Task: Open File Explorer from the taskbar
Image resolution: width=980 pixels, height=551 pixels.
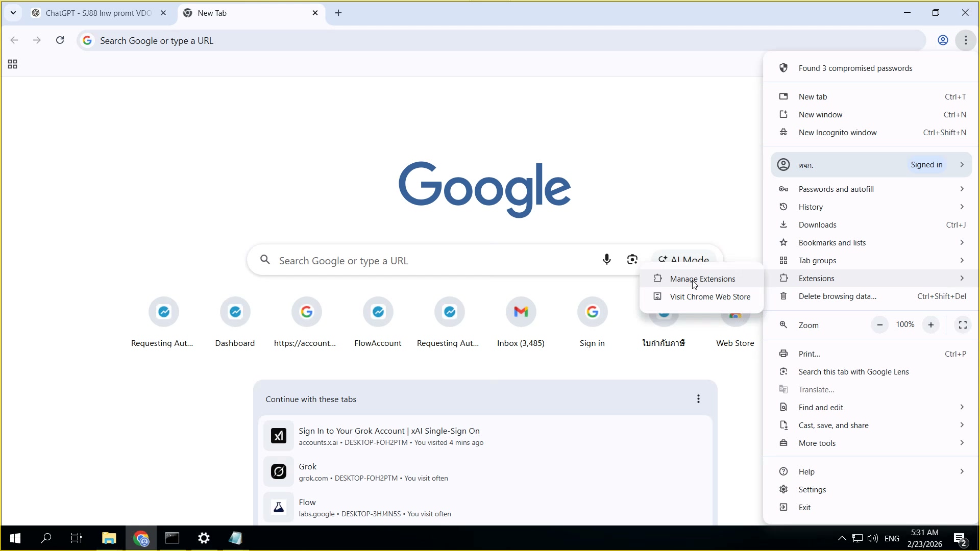Action: tap(109, 538)
